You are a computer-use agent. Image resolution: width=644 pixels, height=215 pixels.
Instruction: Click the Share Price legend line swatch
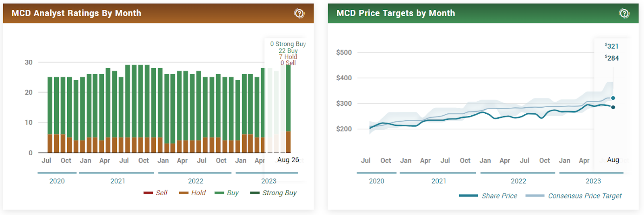click(x=469, y=196)
